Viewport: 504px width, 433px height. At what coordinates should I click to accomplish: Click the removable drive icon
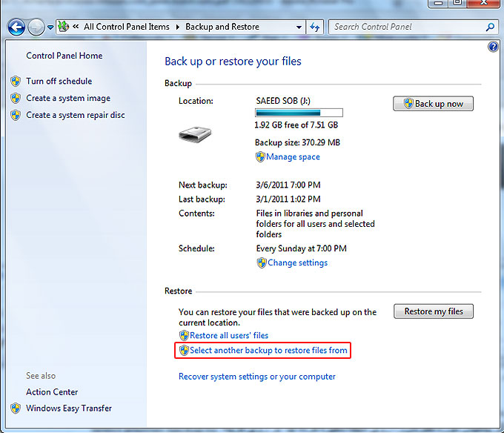tap(195, 134)
